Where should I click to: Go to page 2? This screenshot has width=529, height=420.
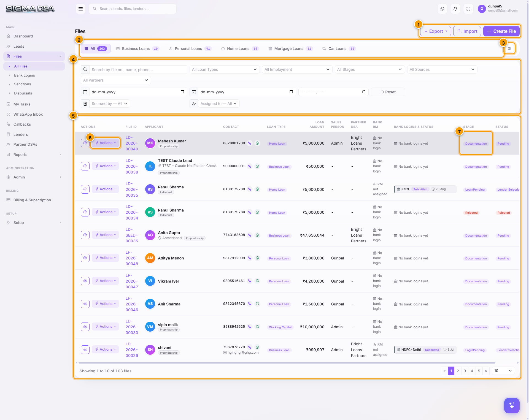pos(458,371)
